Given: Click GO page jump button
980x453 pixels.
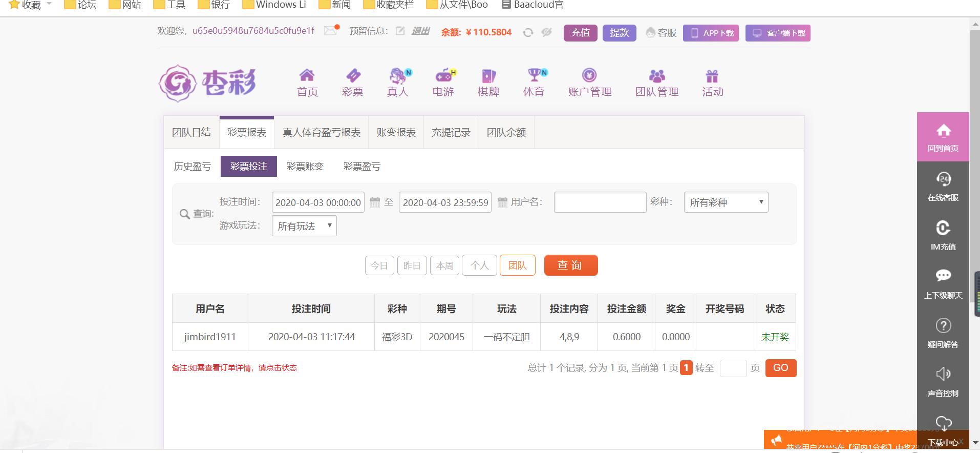Looking at the screenshot, I should (781, 368).
